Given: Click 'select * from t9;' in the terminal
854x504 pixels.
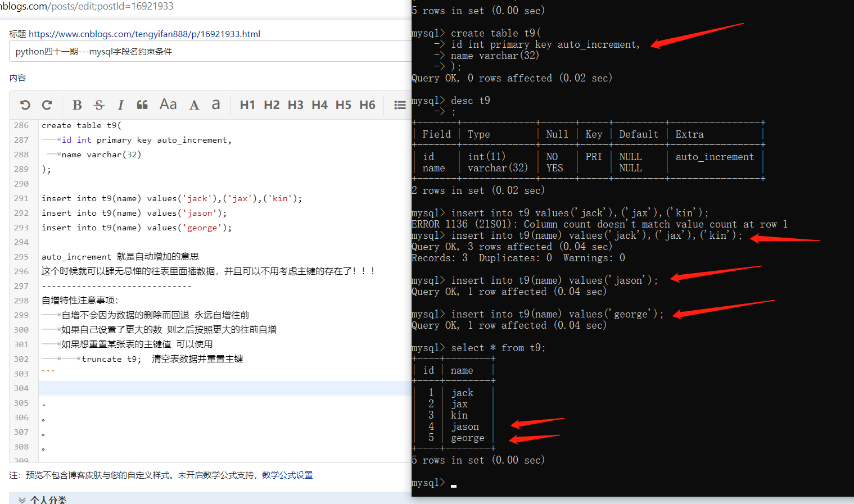Looking at the screenshot, I should (498, 348).
